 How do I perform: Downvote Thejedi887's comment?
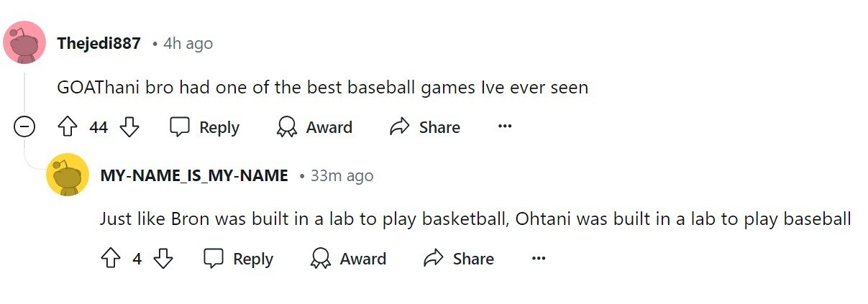[x=129, y=127]
